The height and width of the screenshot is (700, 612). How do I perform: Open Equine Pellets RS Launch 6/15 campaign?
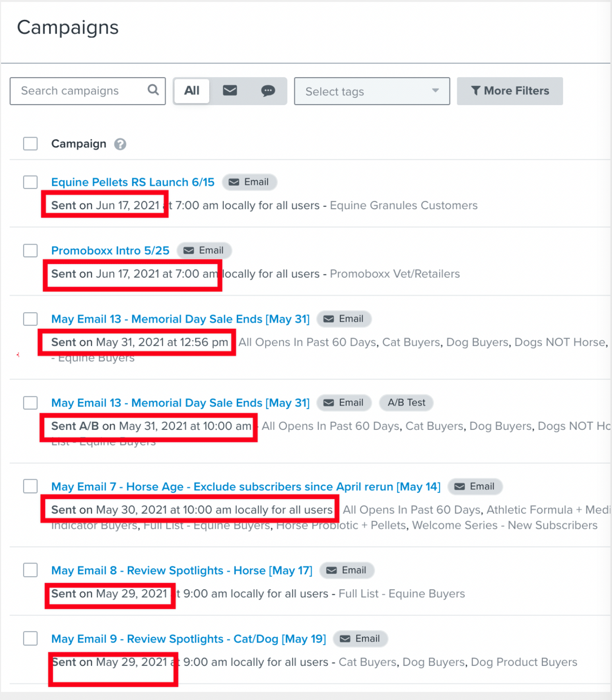click(133, 182)
